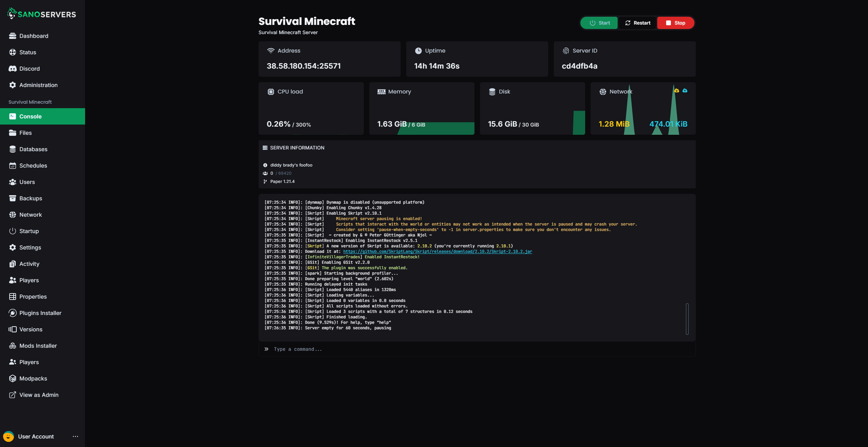Select the Schedules calendar icon
Viewport: 868px width, 447px height.
(x=13, y=165)
